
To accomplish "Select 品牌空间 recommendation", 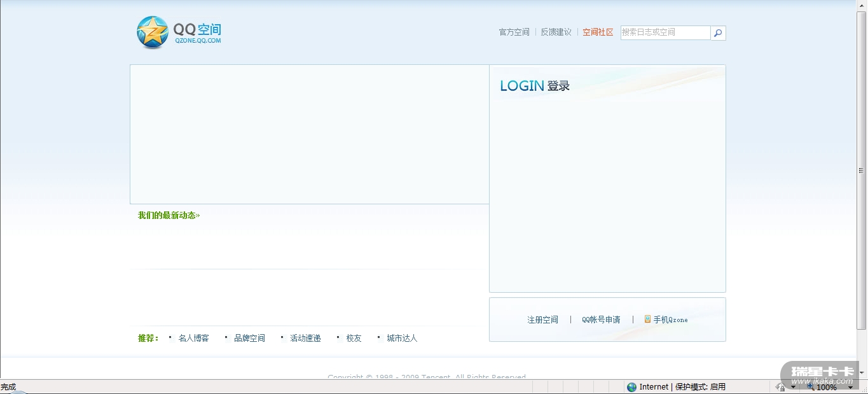I will [x=249, y=338].
